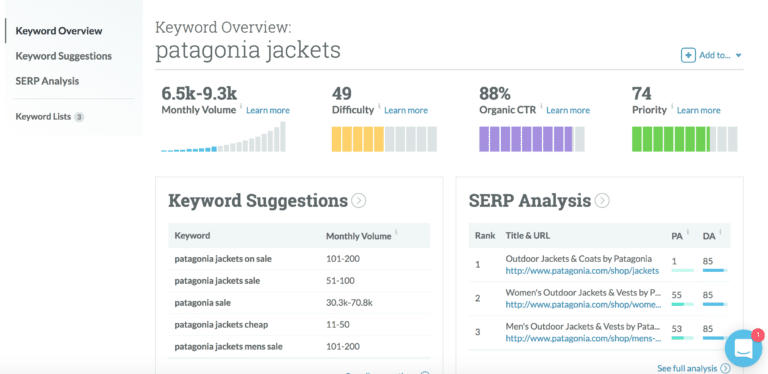
Task: Click info icon beside Monthly Volume metric
Action: pos(240,106)
